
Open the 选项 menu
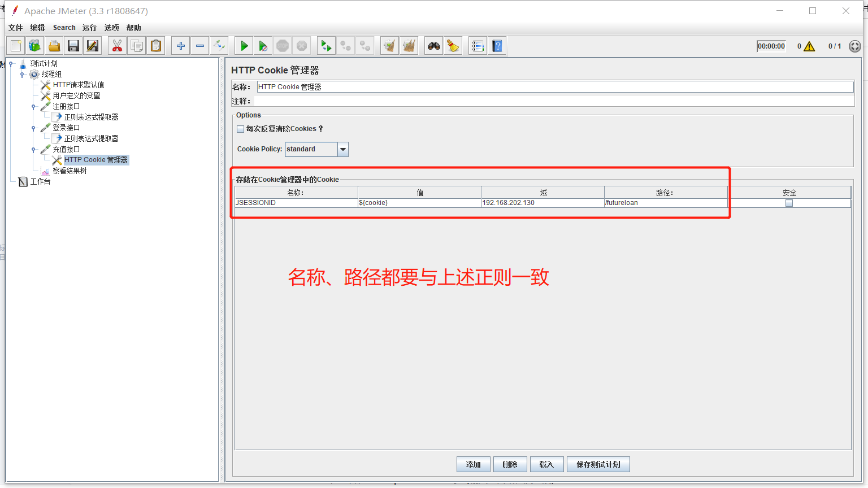click(x=111, y=28)
